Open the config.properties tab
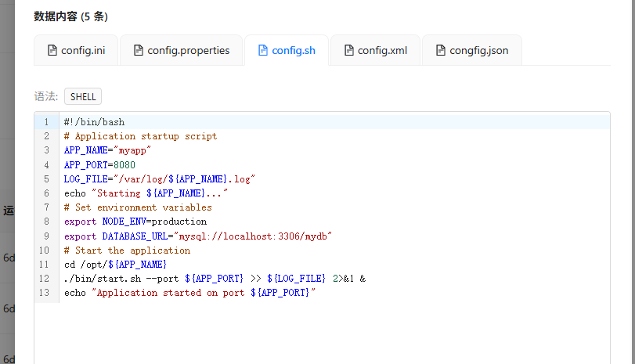The width and height of the screenshot is (635, 364). pos(188,51)
